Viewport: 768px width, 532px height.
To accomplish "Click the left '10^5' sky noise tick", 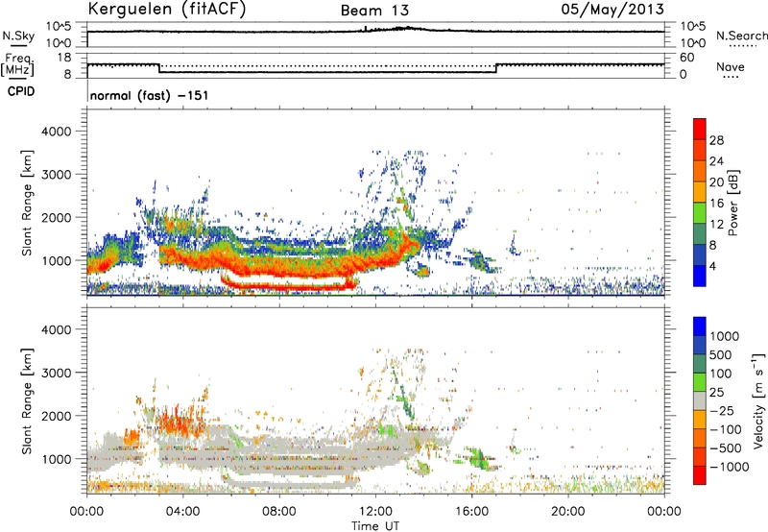I will 59,27.
